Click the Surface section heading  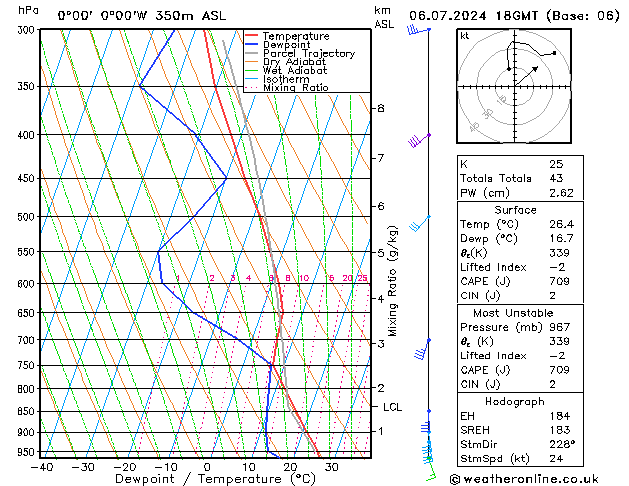515,210
